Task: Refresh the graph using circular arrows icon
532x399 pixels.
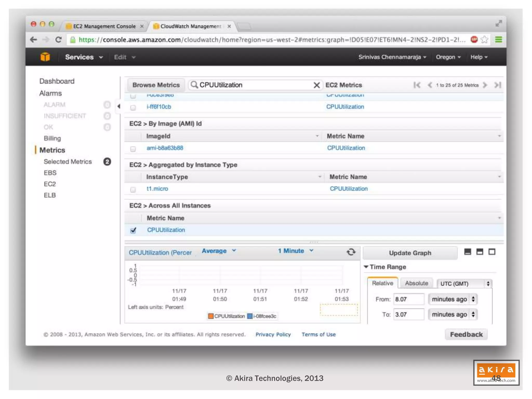Action: (351, 252)
